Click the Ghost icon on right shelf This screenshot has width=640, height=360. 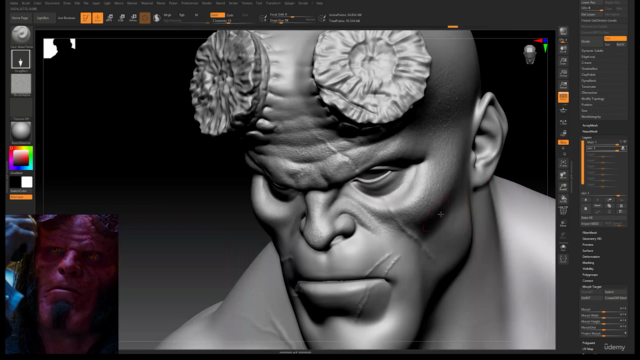coord(563,235)
